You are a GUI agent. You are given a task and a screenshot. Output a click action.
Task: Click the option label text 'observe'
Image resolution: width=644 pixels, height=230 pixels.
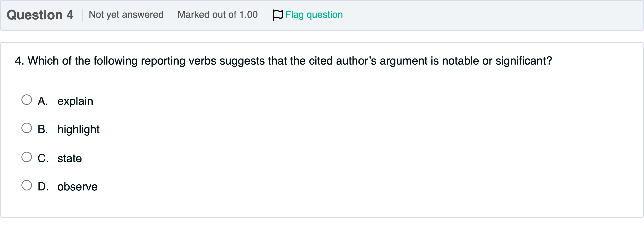77,186
